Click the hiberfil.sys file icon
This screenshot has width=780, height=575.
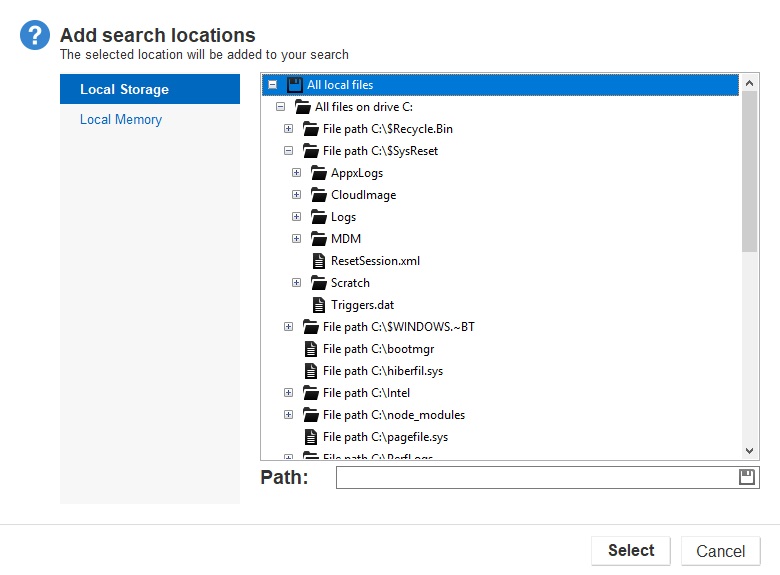311,371
